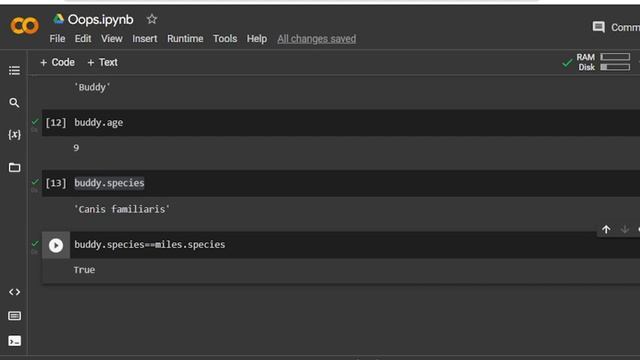Click the execution checkmark beside cell 13
640x360 pixels.
coord(35,182)
